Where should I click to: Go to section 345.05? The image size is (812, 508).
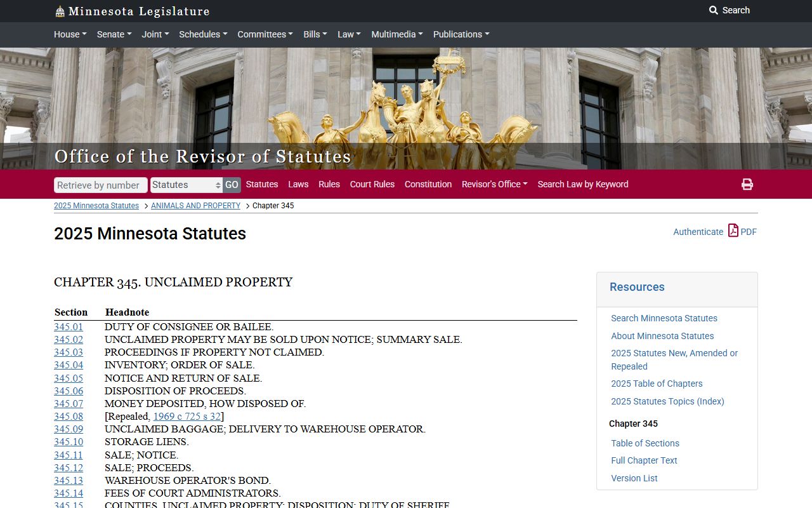coord(69,378)
